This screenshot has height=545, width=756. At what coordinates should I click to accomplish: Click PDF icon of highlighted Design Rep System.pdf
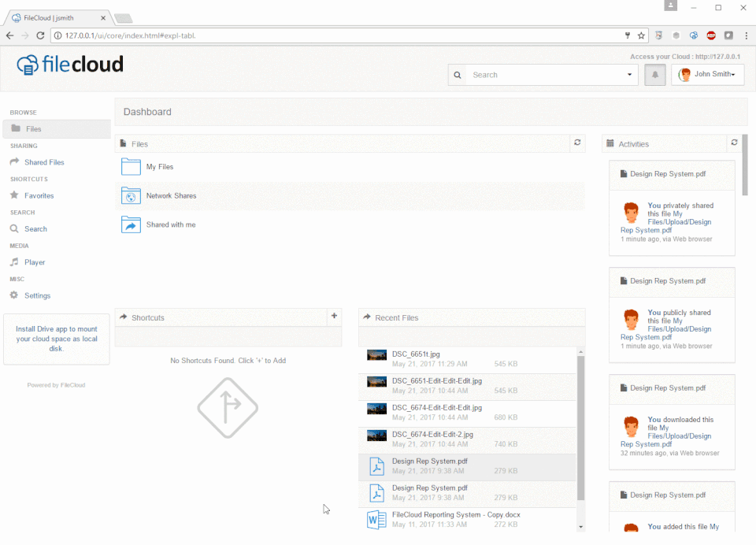[x=376, y=466]
